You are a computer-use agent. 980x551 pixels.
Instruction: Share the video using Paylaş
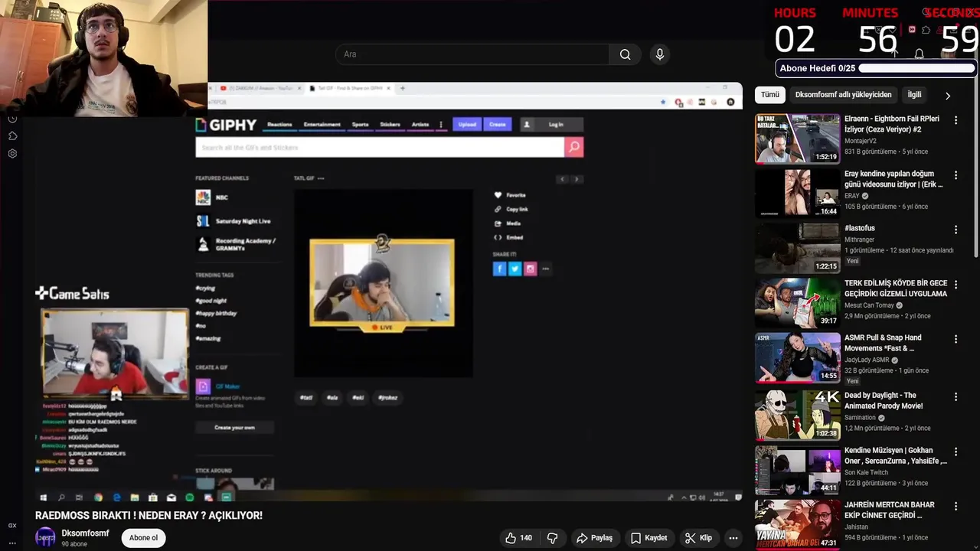594,538
